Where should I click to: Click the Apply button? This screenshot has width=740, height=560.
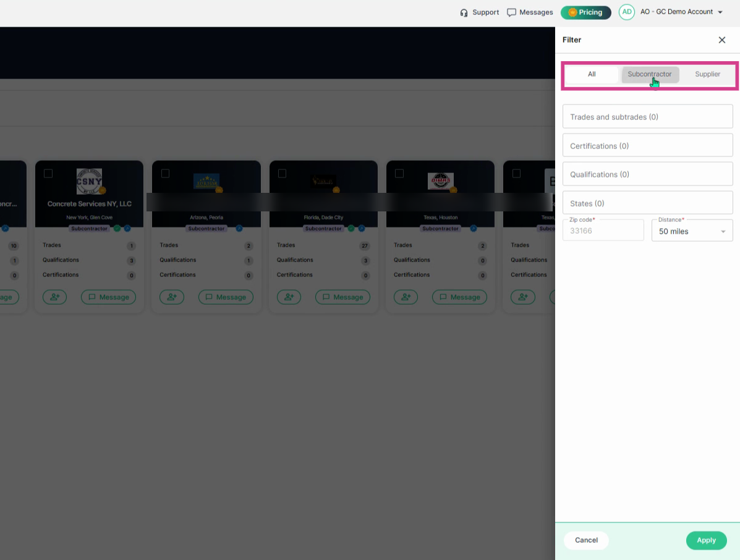[x=706, y=540]
